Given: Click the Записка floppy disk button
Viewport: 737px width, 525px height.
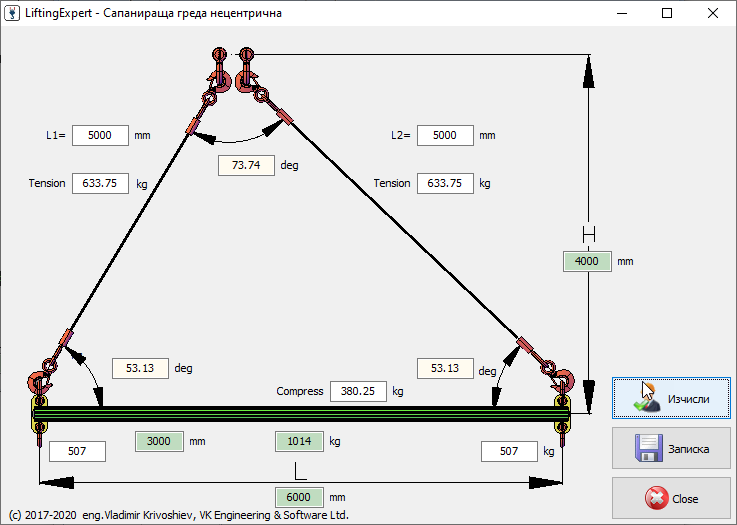Looking at the screenshot, I should (x=671, y=449).
